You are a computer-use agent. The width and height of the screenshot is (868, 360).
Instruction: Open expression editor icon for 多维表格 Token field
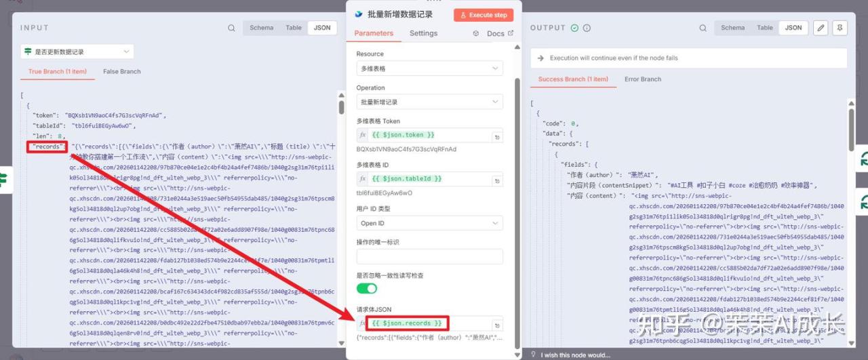(497, 136)
